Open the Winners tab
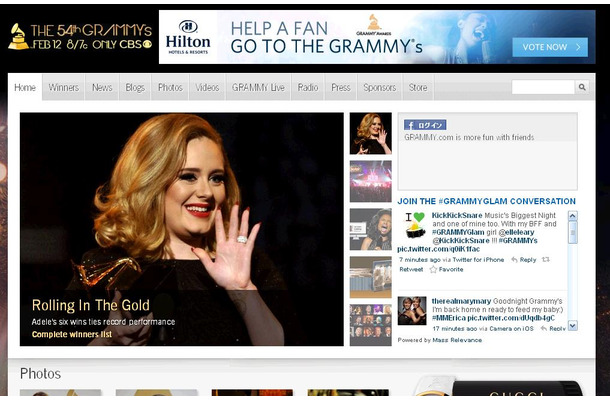Screen dimensions: 610x400 click(63, 88)
